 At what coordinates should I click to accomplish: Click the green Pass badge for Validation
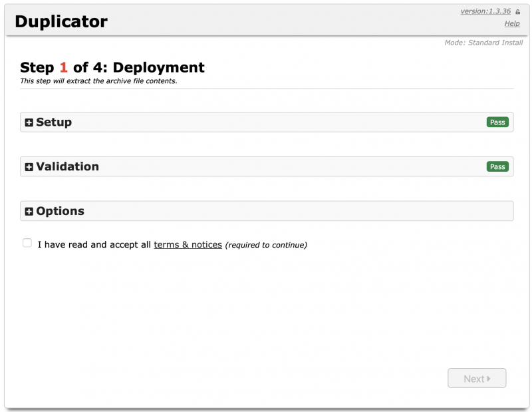(497, 166)
